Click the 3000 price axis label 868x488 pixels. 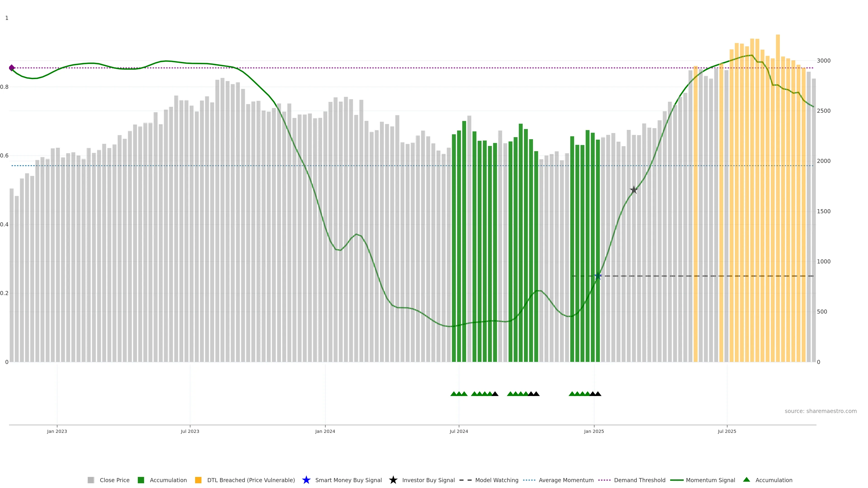click(823, 61)
